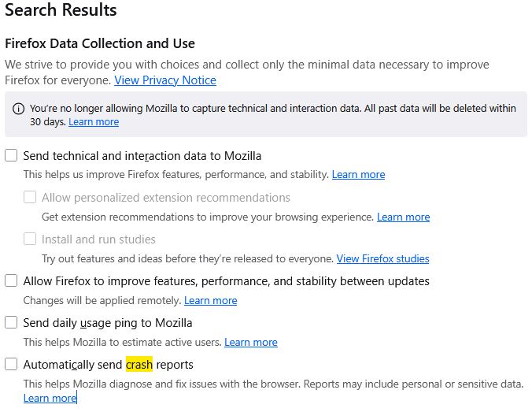
Task: Check the Install and run studies box
Action: (x=30, y=239)
